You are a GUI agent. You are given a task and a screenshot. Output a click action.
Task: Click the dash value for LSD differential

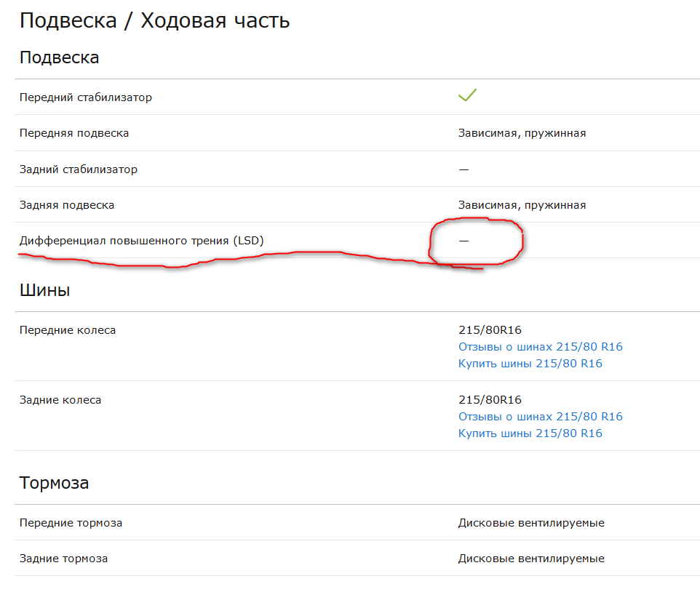pos(464,241)
